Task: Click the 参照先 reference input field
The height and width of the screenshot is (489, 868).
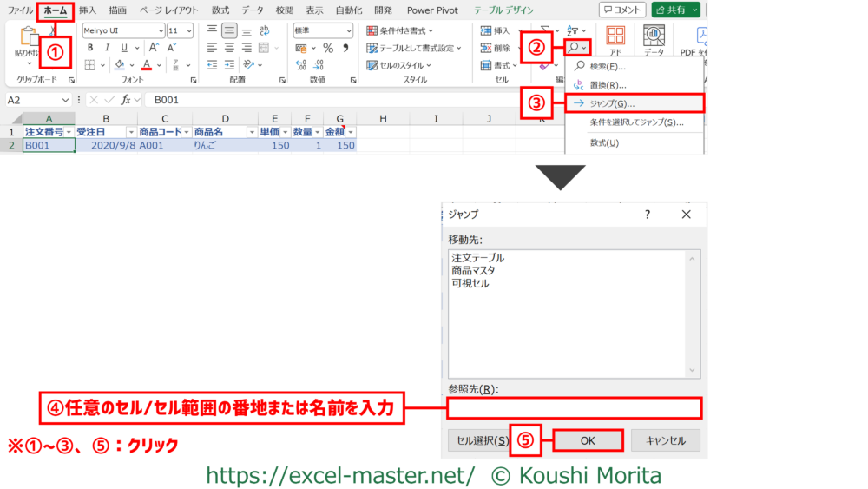Action: click(x=575, y=408)
